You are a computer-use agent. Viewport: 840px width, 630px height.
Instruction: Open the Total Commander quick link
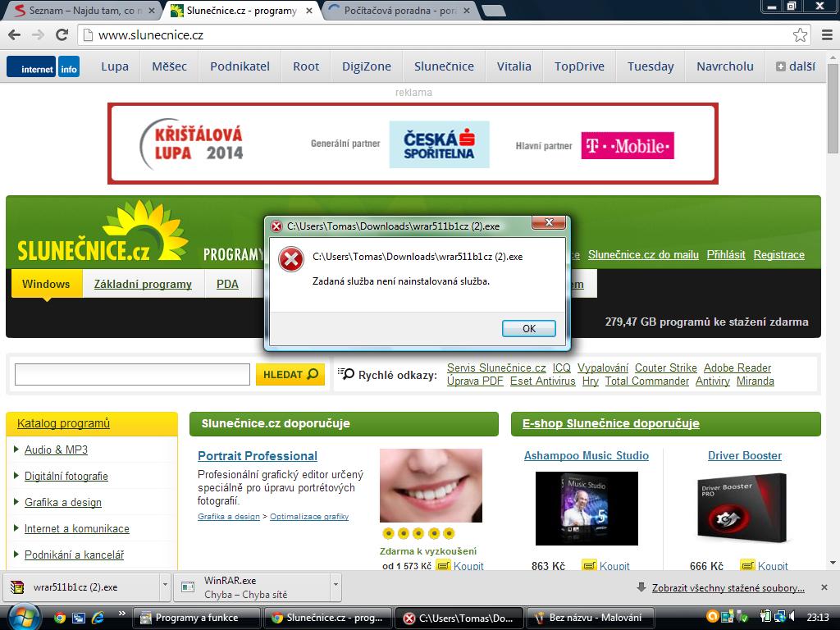pos(647,381)
